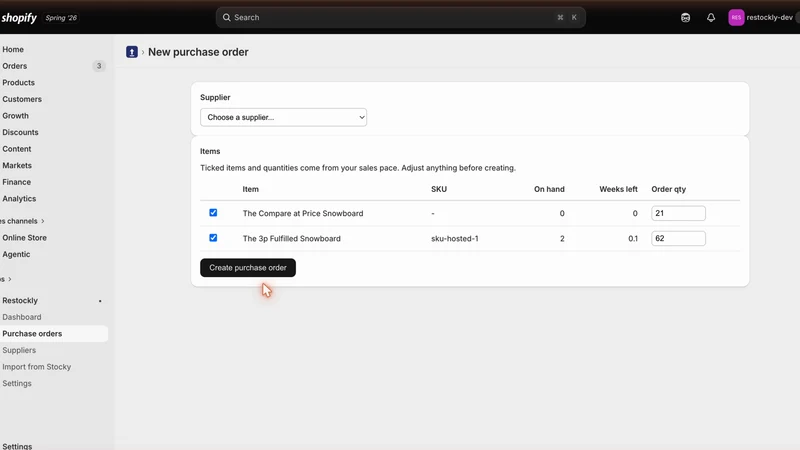Image resolution: width=800 pixels, height=450 pixels.
Task: Go to Home in sidebar
Action: pos(13,49)
